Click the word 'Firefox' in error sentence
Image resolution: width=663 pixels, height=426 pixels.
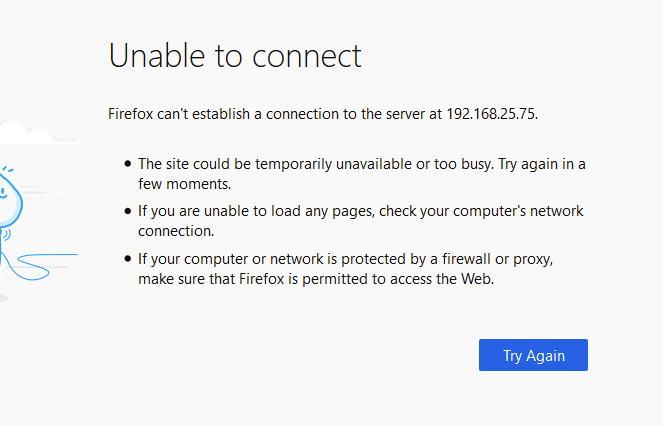[131, 114]
